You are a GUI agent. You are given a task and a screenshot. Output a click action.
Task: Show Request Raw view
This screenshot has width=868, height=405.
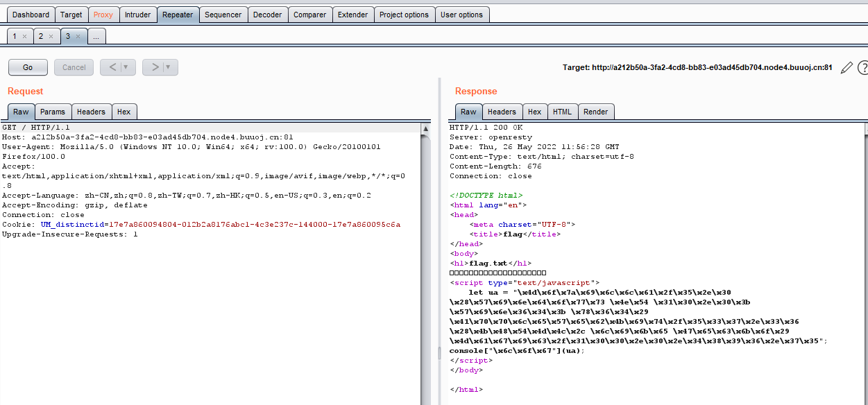pyautogui.click(x=22, y=112)
